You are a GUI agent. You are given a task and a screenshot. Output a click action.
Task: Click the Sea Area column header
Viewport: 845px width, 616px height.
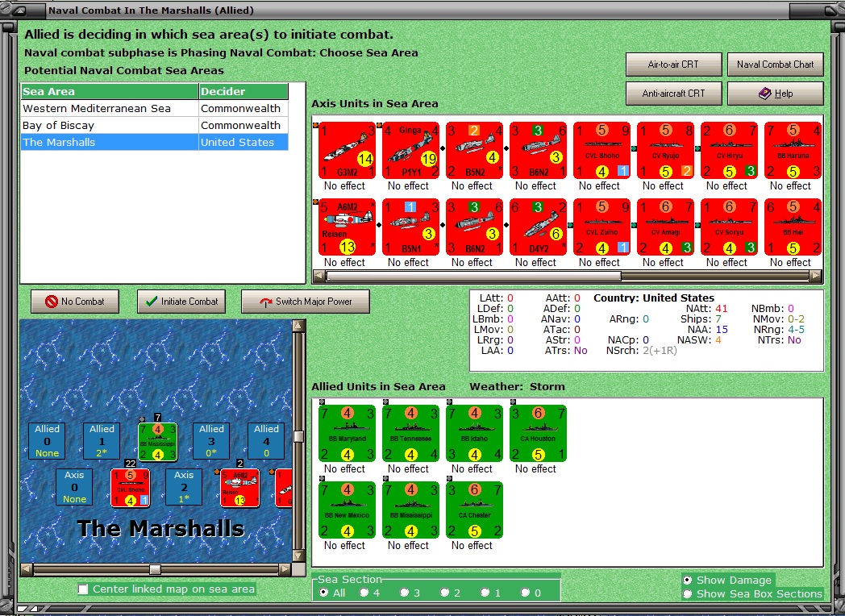tap(110, 92)
